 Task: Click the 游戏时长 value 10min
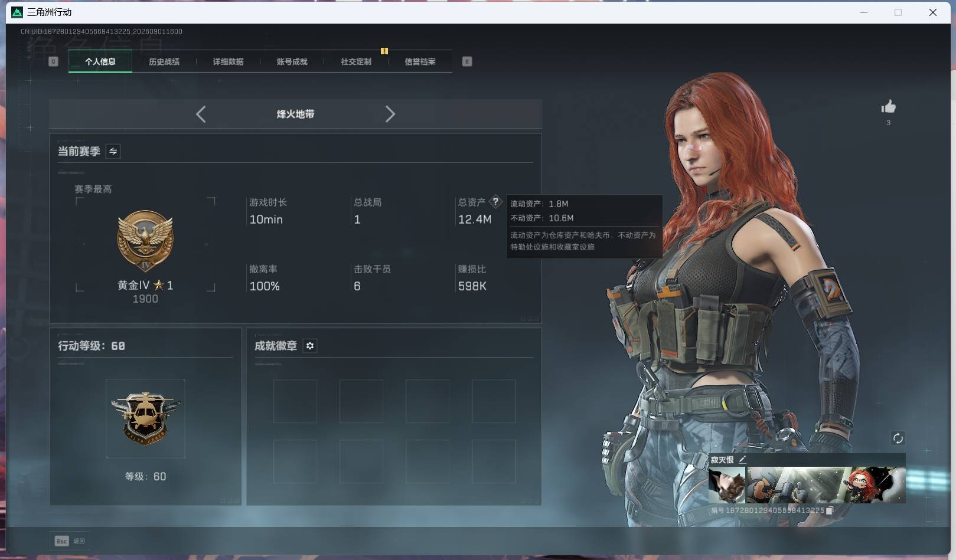point(266,220)
